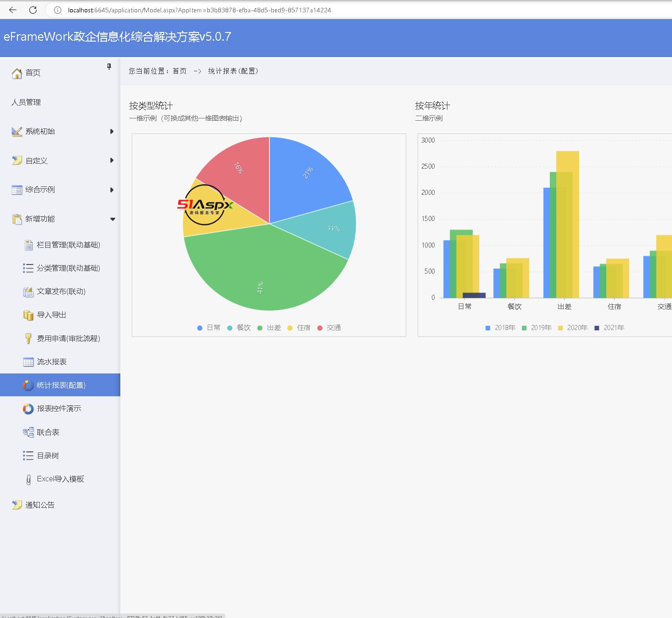Click the home icon in sidebar
The image size is (672, 618).
(17, 73)
